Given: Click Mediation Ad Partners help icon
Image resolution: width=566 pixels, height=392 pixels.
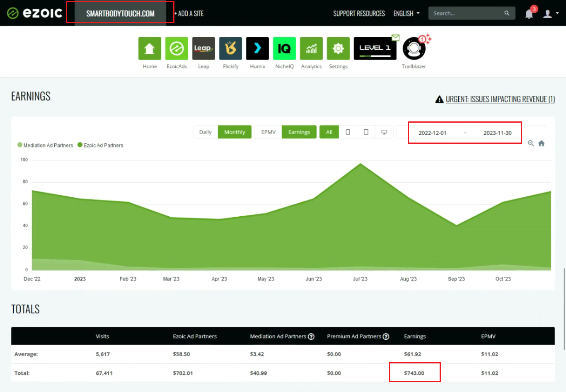Looking at the screenshot, I should coord(311,336).
